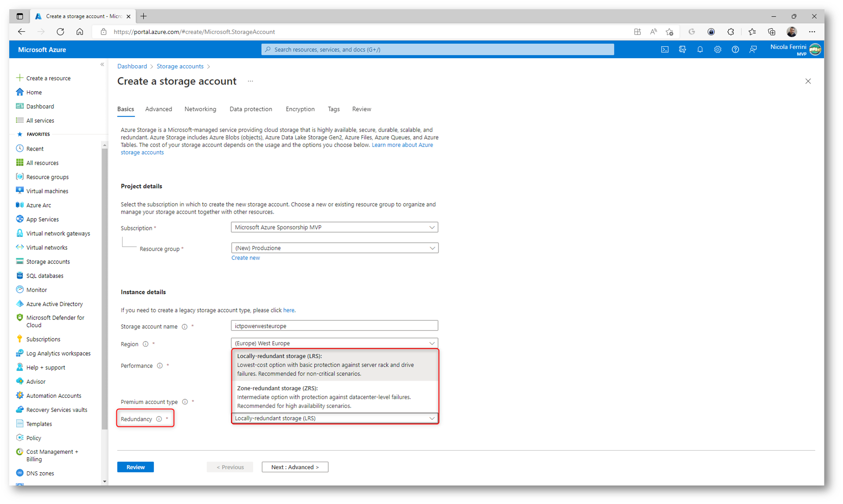843x504 pixels.
Task: Switch to the Advanced tab
Action: click(159, 109)
